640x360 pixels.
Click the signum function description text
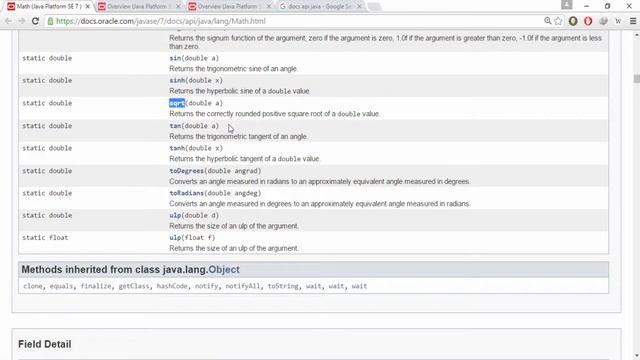(386, 42)
